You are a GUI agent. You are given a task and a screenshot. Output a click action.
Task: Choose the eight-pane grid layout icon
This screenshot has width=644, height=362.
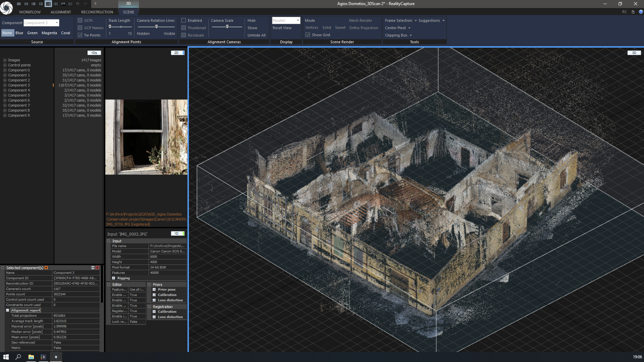pos(71,4)
